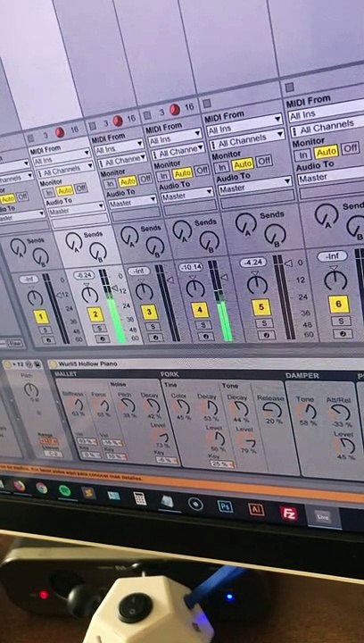Open Photoshop from the taskbar
This screenshot has width=364, height=643.
(225, 506)
